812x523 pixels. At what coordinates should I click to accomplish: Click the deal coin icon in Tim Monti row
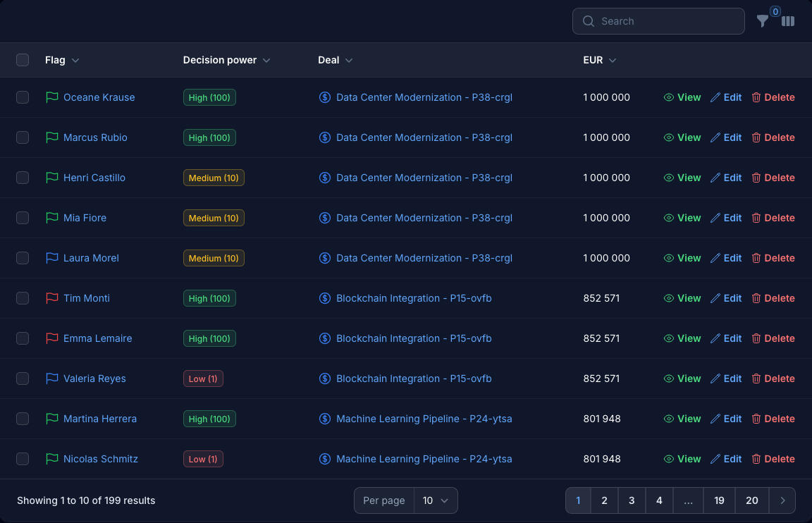(x=325, y=298)
